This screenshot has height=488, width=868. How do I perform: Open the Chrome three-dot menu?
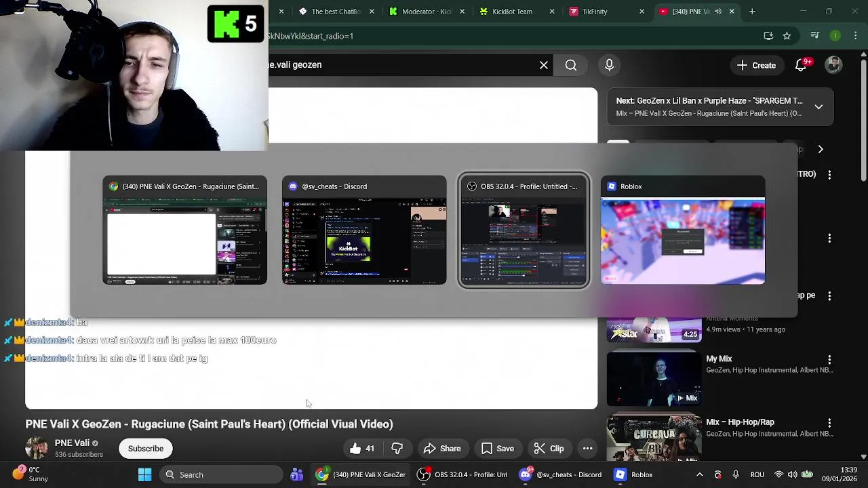[856, 36]
